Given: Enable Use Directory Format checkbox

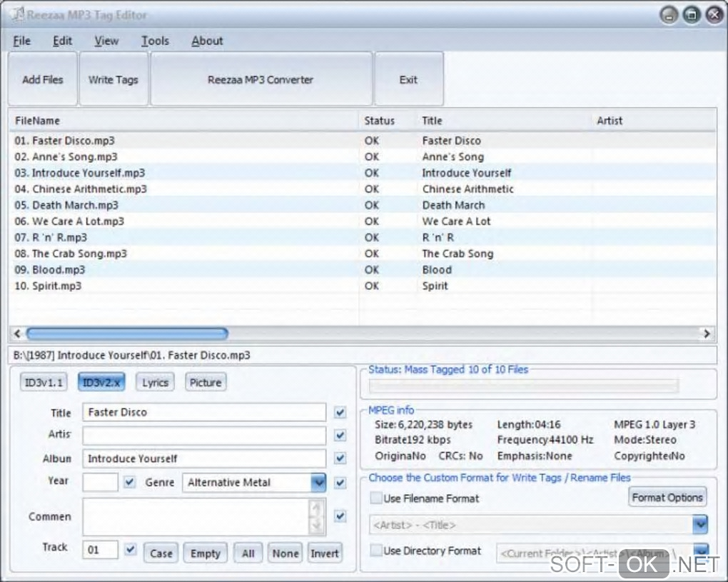Looking at the screenshot, I should 375,551.
